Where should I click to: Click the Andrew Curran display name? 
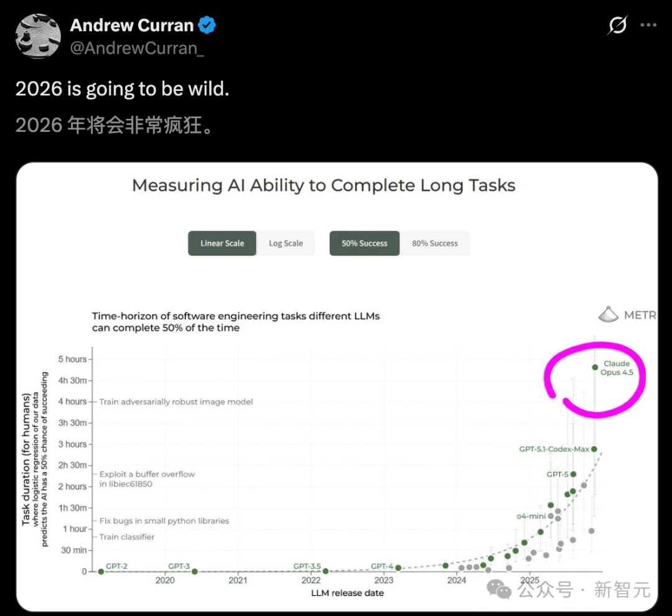132,25
